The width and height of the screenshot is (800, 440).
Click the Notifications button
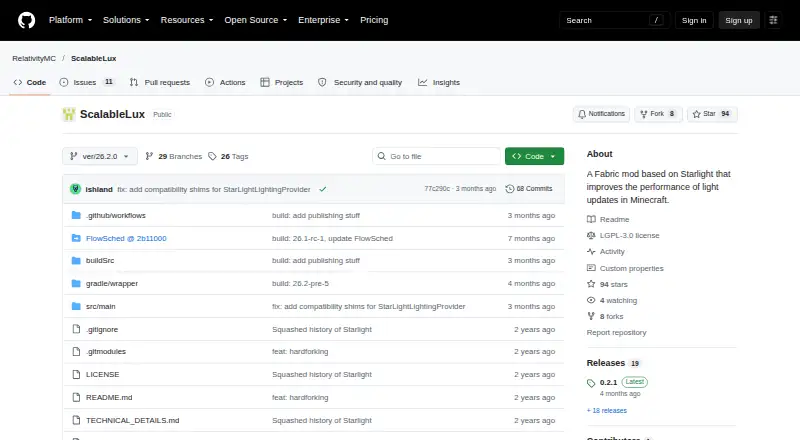click(601, 114)
